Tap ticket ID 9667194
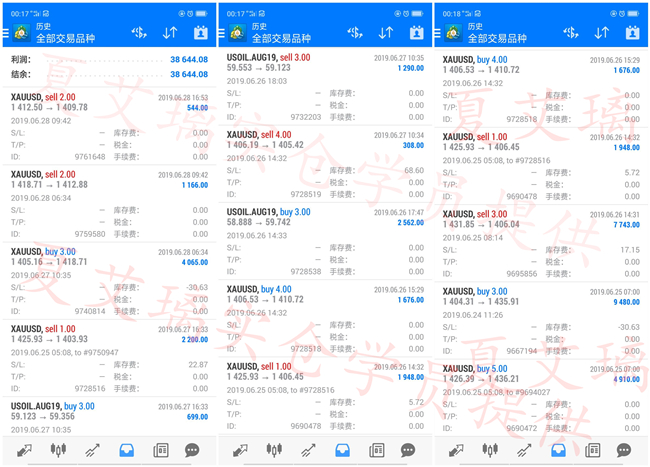This screenshot has width=650, height=467. tap(522, 351)
